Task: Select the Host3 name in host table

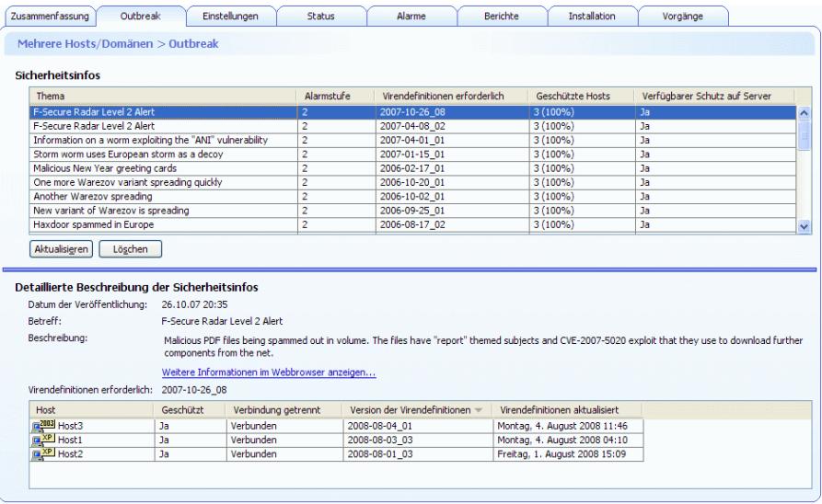Action: [x=70, y=426]
